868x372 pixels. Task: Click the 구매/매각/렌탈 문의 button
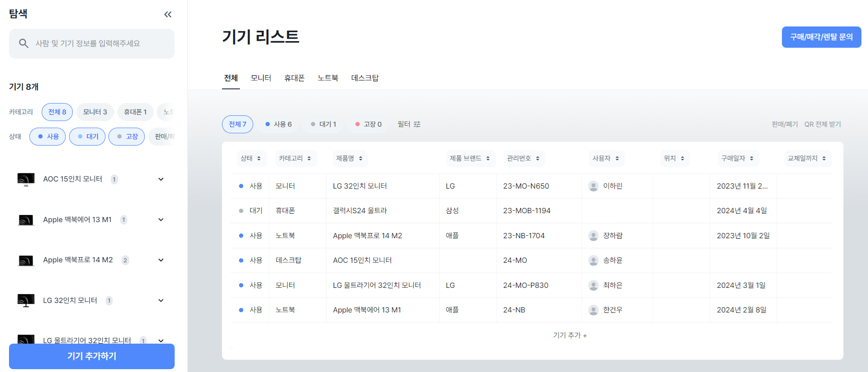click(821, 37)
